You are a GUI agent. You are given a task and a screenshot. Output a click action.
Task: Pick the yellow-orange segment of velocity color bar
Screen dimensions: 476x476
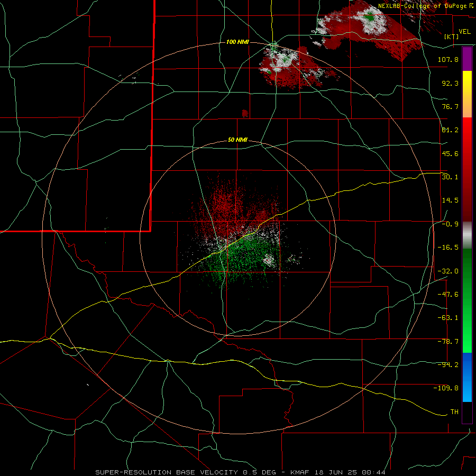[x=467, y=94]
